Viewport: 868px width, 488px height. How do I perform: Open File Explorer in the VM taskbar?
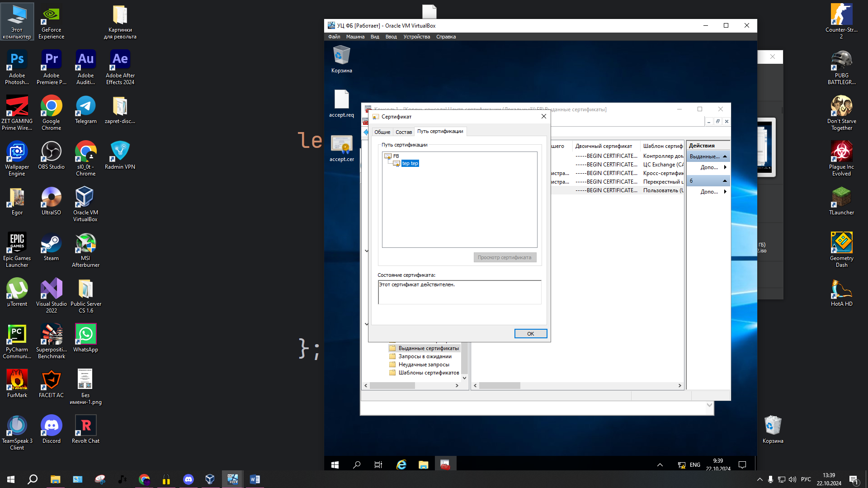423,464
